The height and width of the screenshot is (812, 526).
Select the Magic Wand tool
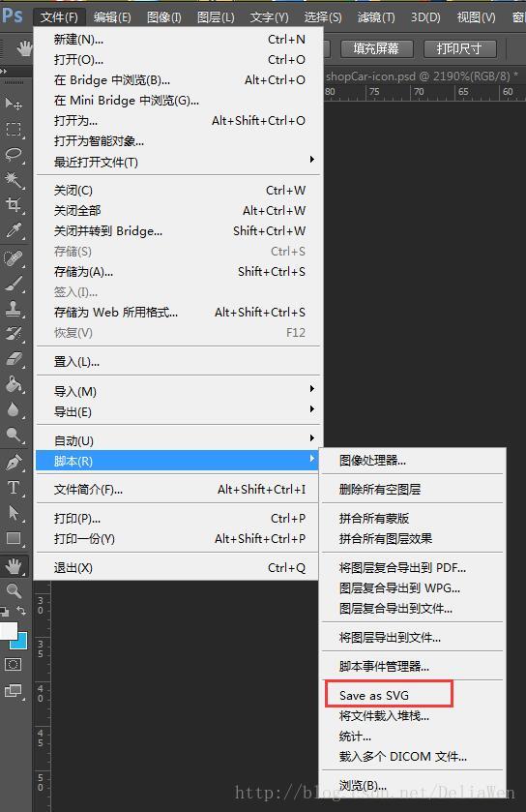(13, 180)
